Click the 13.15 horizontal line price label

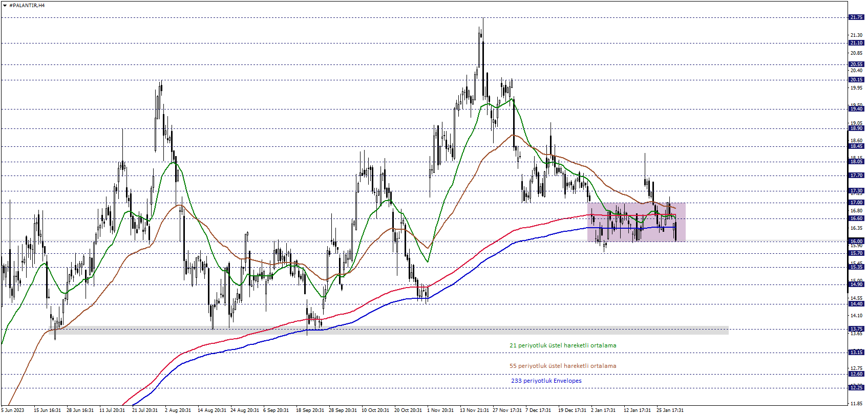856,353
